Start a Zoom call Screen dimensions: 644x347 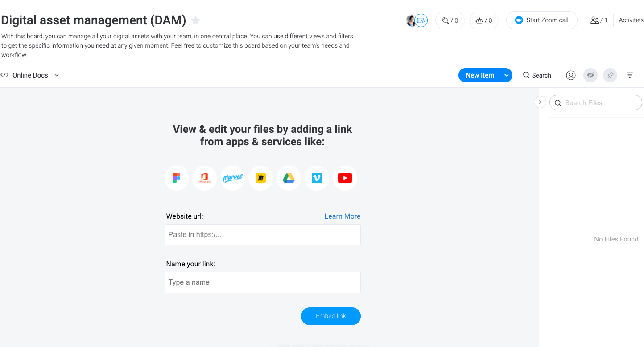(x=541, y=20)
